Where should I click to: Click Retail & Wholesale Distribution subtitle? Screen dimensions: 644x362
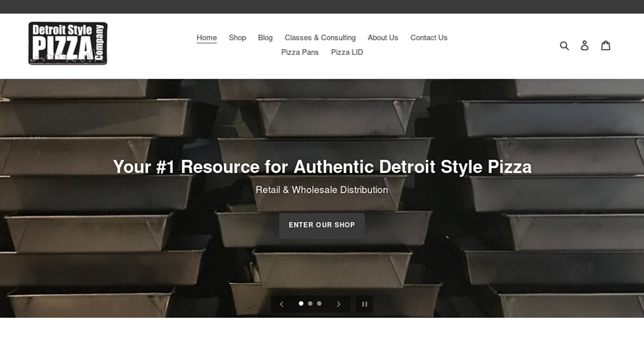coord(322,190)
